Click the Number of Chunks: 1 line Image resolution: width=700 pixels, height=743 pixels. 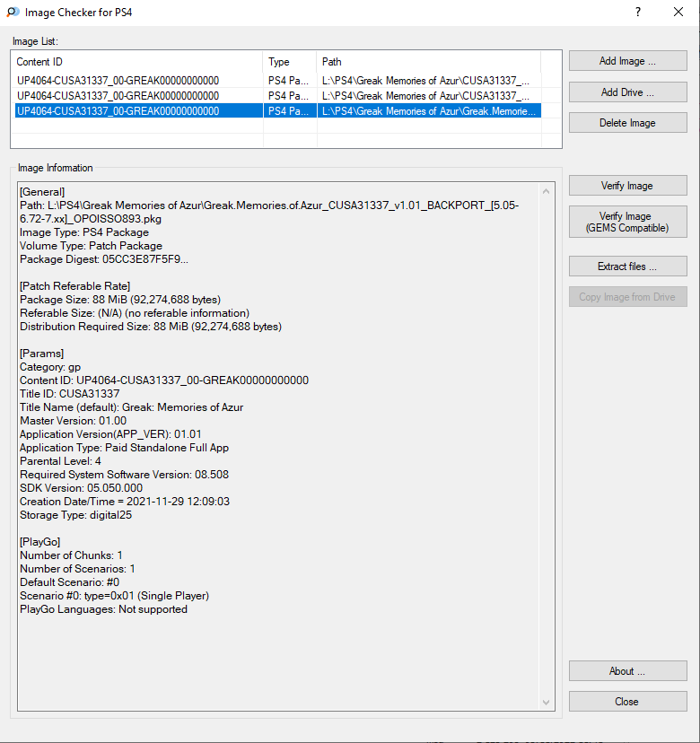71,555
